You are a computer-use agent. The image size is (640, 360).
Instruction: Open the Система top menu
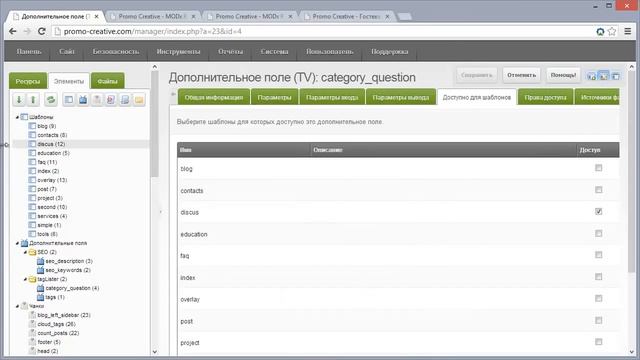coord(274,51)
